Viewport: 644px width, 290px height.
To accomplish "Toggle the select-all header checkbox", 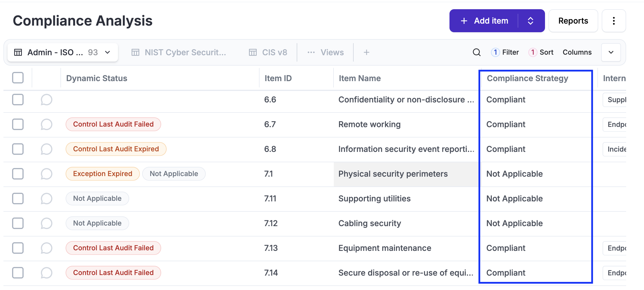I will (18, 78).
